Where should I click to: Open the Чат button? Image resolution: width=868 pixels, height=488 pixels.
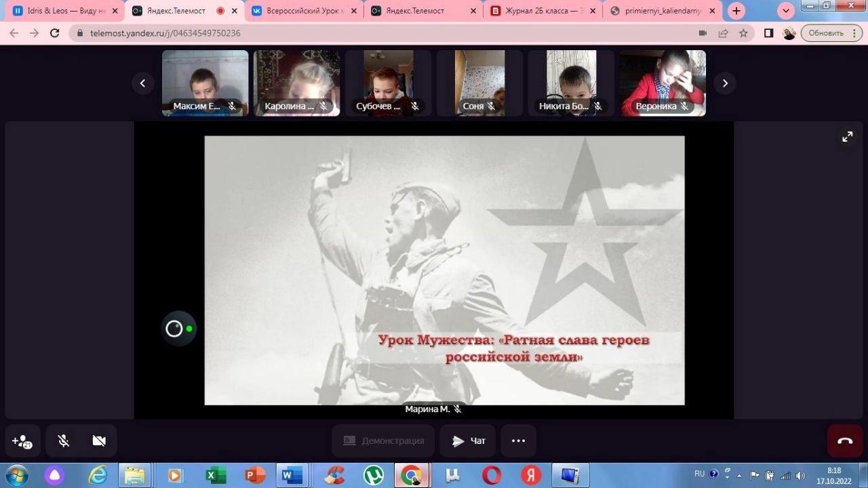pyautogui.click(x=468, y=441)
